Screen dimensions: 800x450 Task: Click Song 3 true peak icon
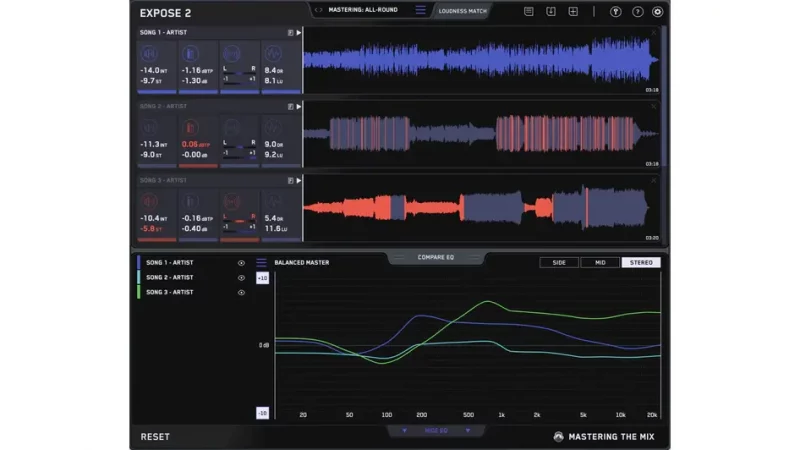point(190,202)
